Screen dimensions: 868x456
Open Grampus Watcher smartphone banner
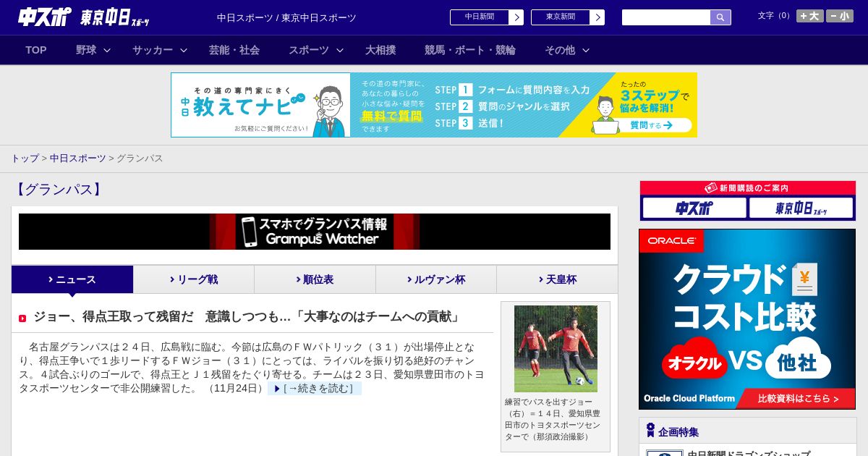click(x=315, y=232)
